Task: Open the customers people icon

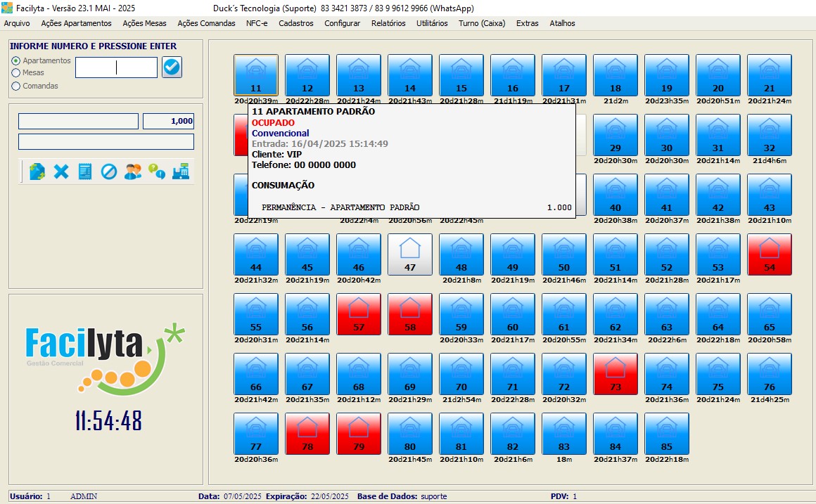Action: (133, 172)
